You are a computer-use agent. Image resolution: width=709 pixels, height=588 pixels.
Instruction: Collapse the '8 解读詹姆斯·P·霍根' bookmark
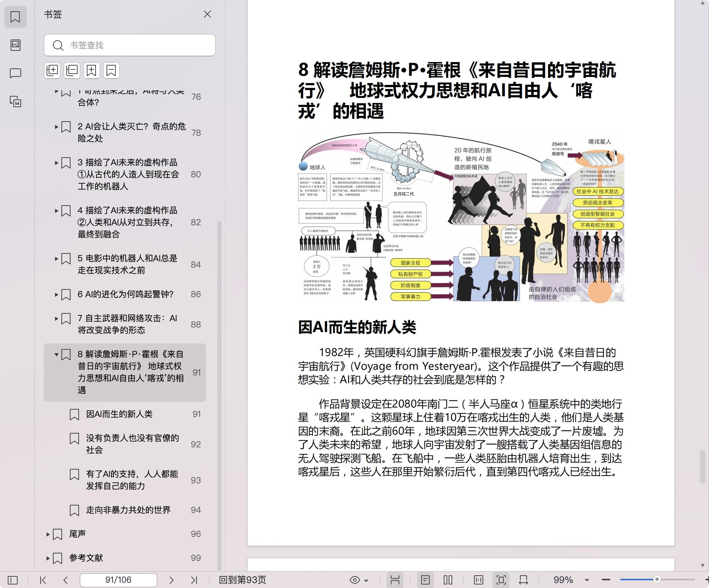56,355
